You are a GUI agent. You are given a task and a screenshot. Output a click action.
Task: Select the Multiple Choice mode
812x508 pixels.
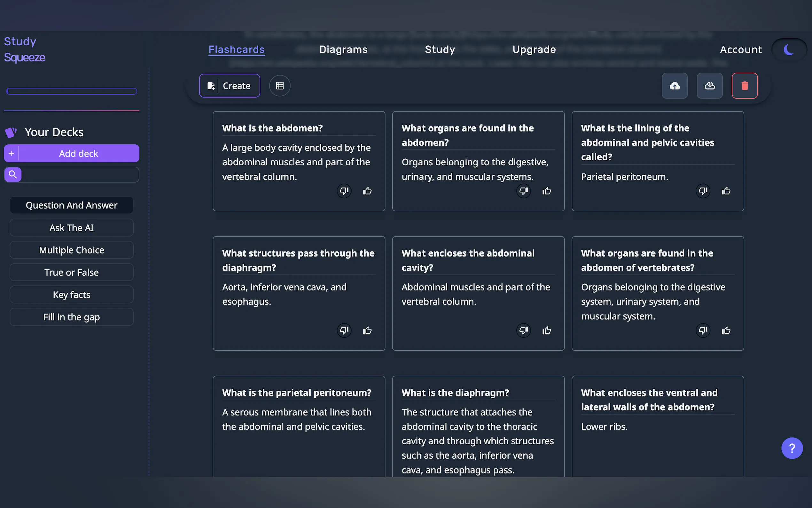pyautogui.click(x=72, y=250)
